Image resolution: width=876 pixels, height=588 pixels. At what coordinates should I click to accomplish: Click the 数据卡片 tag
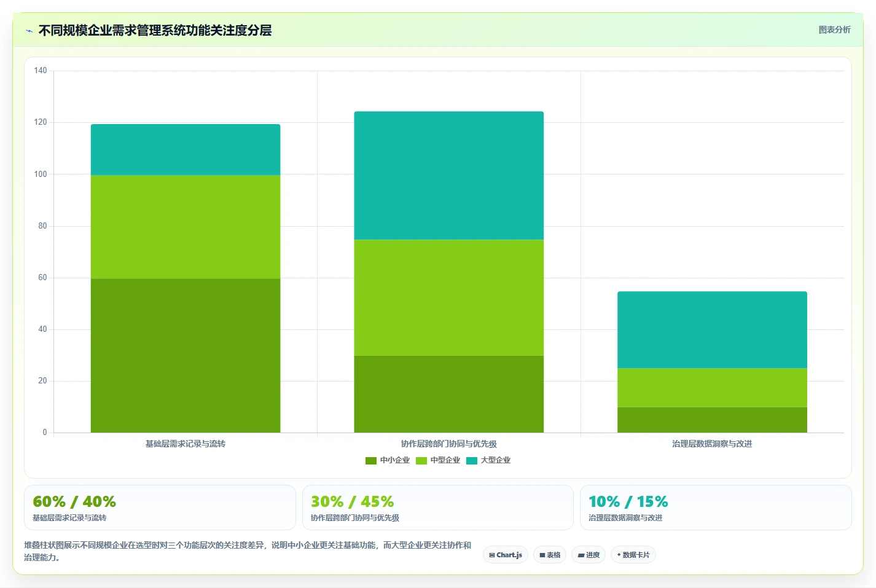pos(633,555)
